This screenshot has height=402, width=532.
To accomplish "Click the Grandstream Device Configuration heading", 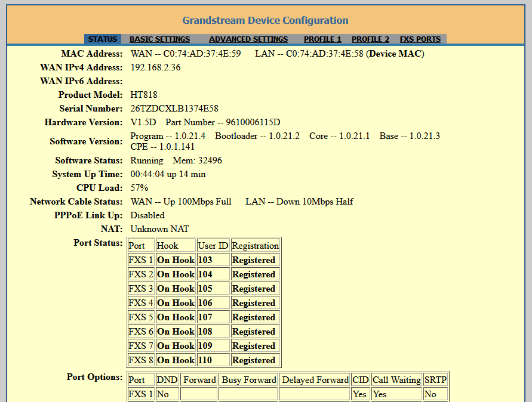I will pyautogui.click(x=265, y=20).
